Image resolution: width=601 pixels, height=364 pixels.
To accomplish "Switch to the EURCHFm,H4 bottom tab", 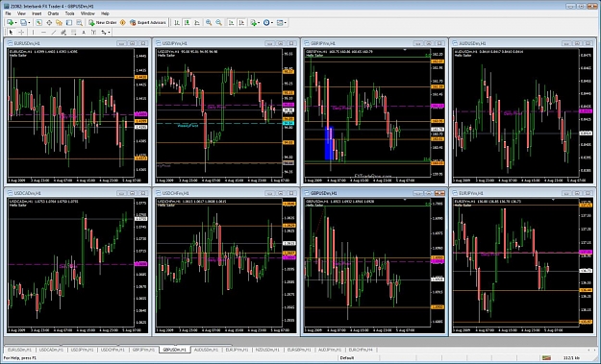I will [x=361, y=350].
